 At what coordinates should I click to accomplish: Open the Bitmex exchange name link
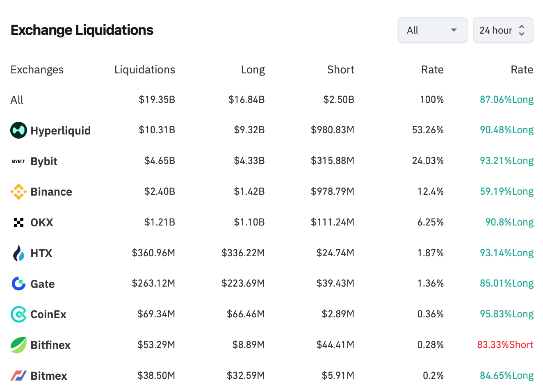(48, 376)
